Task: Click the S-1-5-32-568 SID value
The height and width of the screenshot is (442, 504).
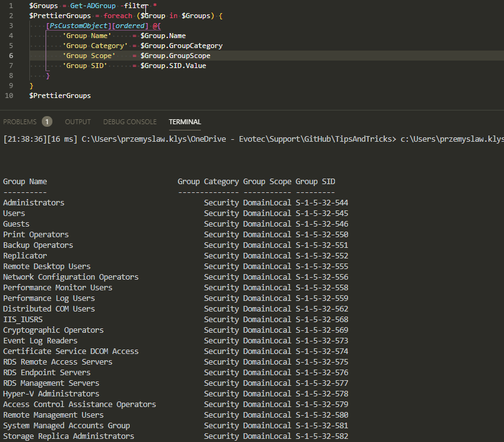Action: coord(322,320)
